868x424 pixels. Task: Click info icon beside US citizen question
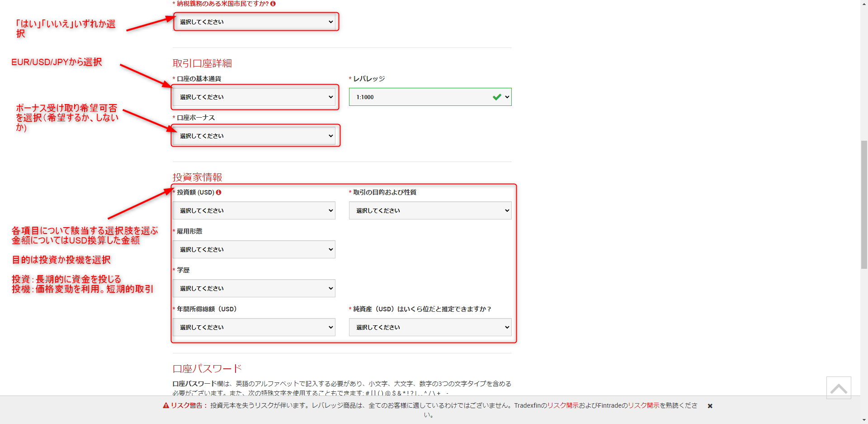pyautogui.click(x=273, y=4)
